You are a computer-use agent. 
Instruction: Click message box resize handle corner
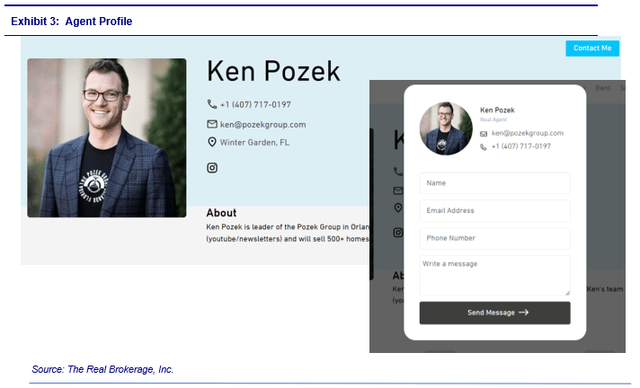567,293
